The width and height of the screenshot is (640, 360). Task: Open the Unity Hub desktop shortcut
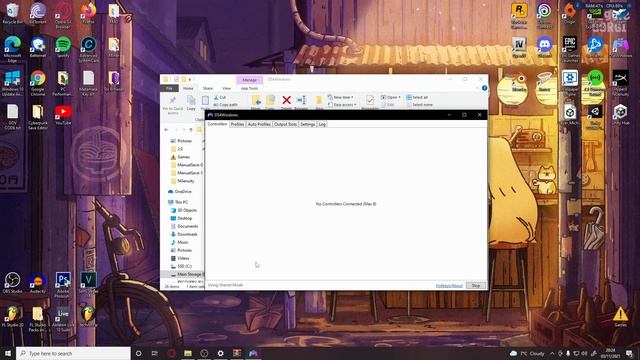click(x=620, y=114)
